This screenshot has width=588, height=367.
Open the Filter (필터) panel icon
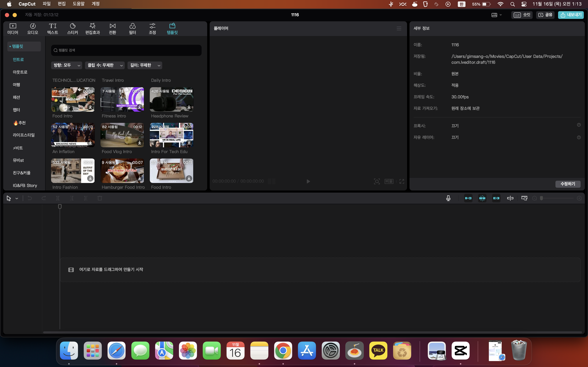[x=132, y=28]
